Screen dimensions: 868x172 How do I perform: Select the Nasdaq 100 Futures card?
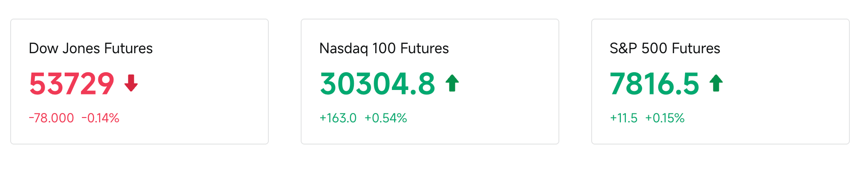[430, 82]
